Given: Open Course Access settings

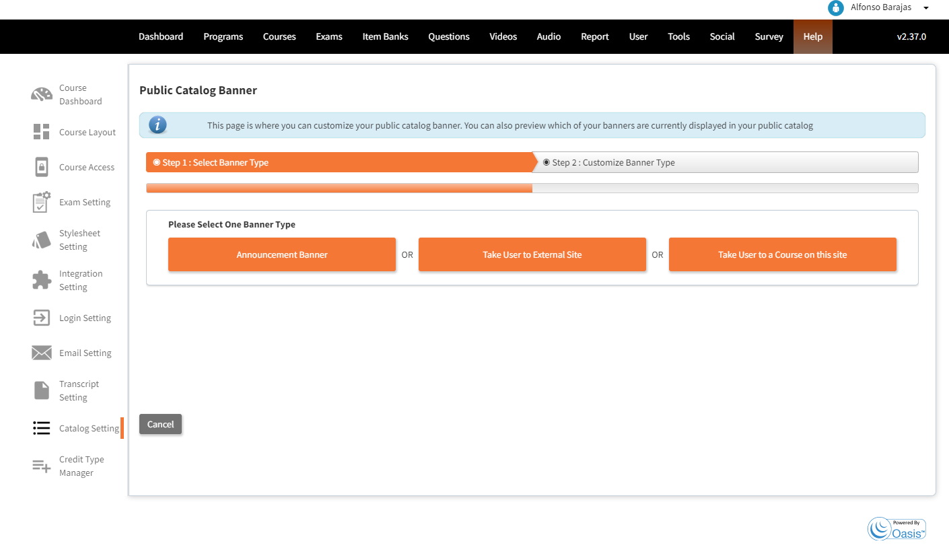Looking at the screenshot, I should (40, 167).
